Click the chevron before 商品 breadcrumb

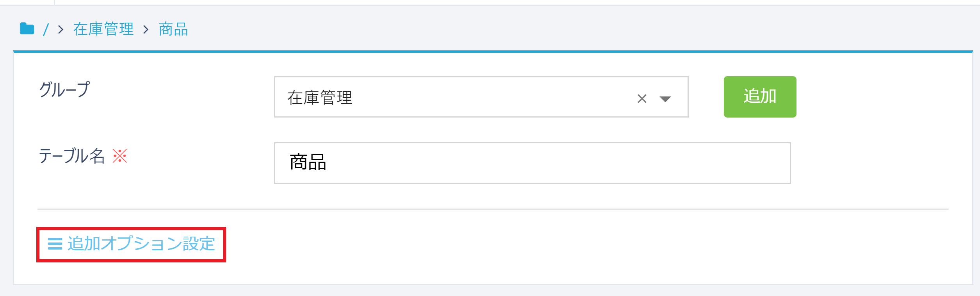pyautogui.click(x=146, y=29)
